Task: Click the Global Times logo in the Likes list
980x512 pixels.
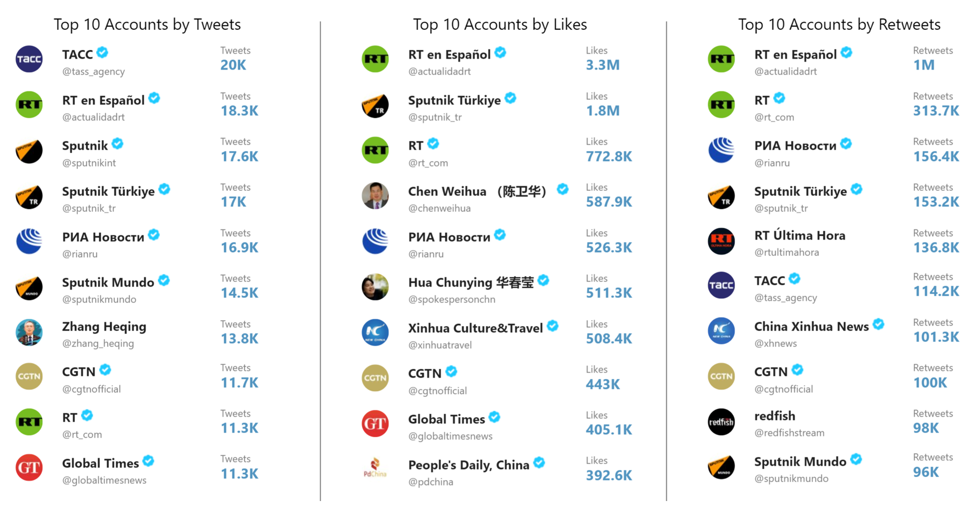Action: point(375,424)
